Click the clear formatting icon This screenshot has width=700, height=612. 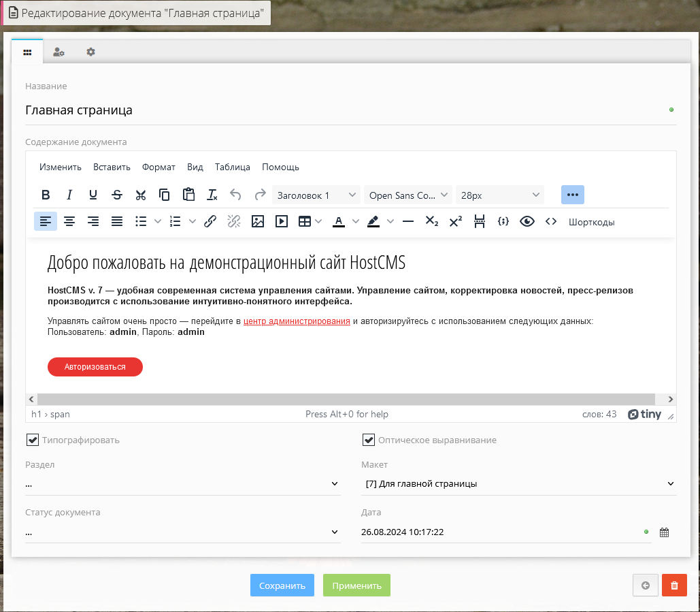[212, 195]
